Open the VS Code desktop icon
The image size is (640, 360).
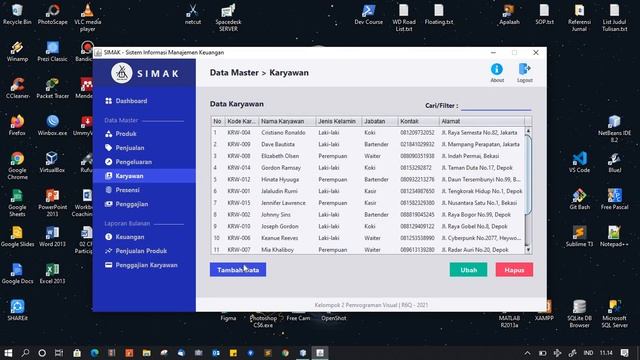(x=579, y=162)
